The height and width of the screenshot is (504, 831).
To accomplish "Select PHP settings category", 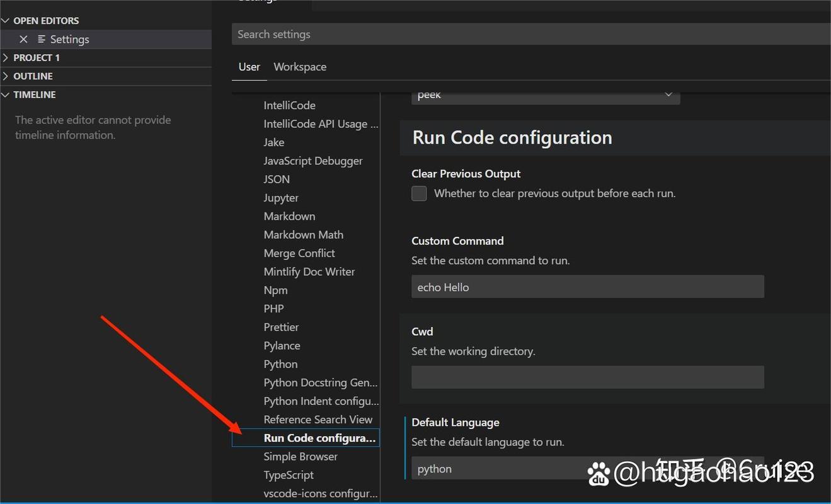I will [273, 309].
